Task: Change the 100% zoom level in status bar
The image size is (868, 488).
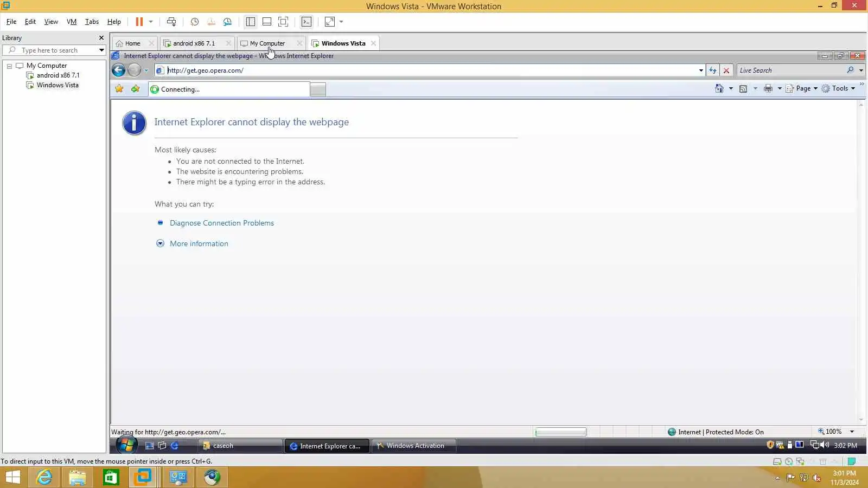Action: [836, 432]
